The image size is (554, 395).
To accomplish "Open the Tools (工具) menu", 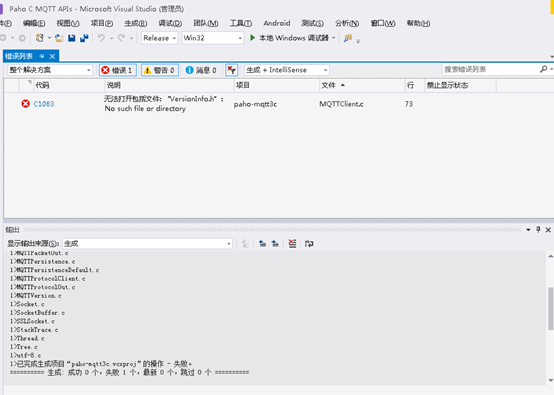I will (x=241, y=23).
